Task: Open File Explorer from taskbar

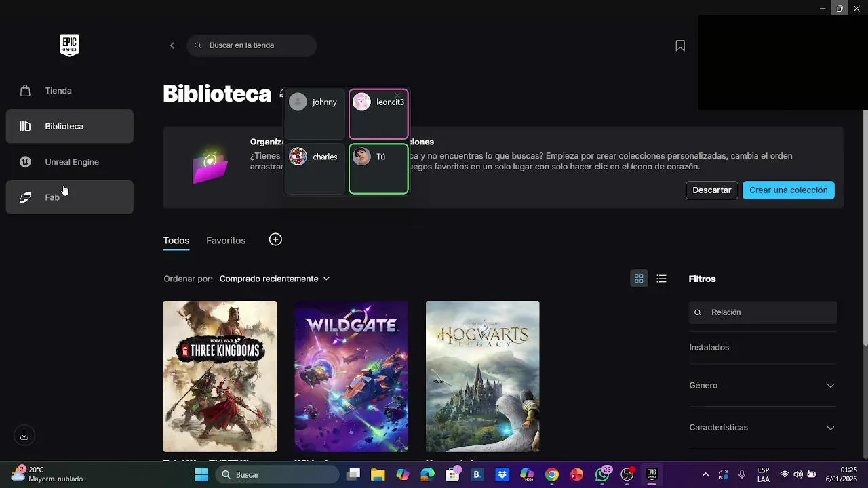Action: tap(378, 474)
